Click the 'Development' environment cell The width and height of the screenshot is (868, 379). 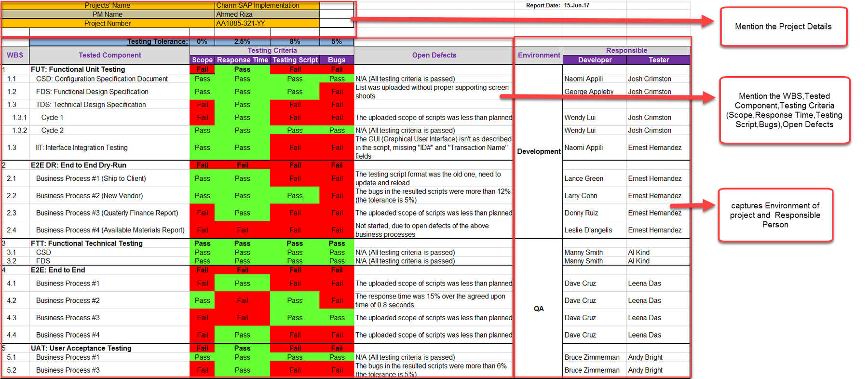coord(539,151)
